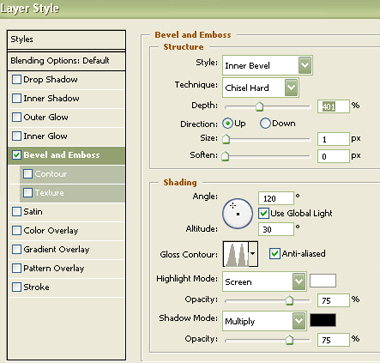Viewport: 380px width, 363px height.
Task: Select the Bevel and Emboss effect row
Action: pos(66,155)
